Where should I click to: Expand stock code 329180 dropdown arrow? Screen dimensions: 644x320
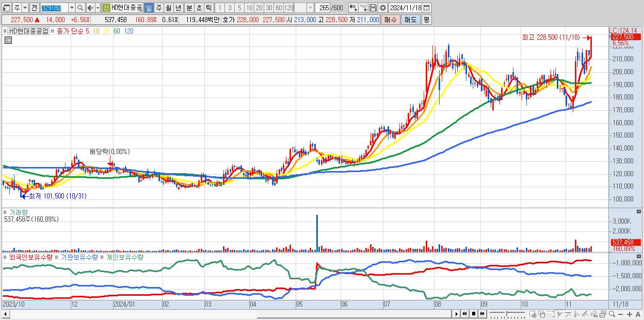tap(72, 8)
